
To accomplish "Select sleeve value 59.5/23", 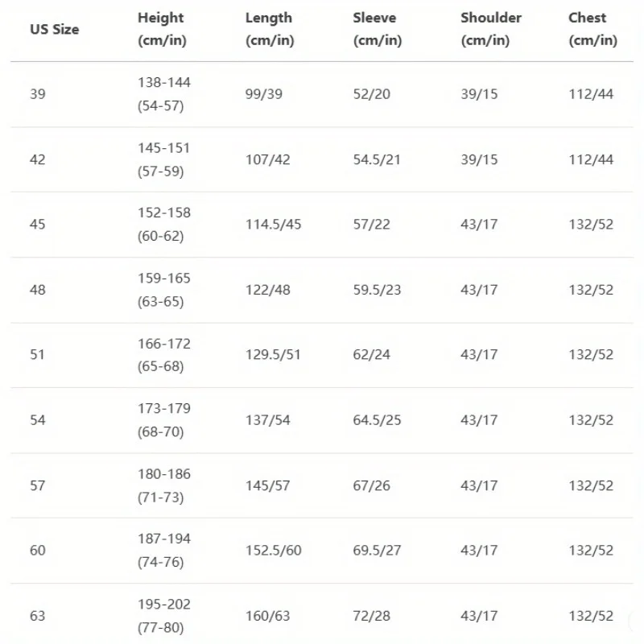I will [x=377, y=290].
